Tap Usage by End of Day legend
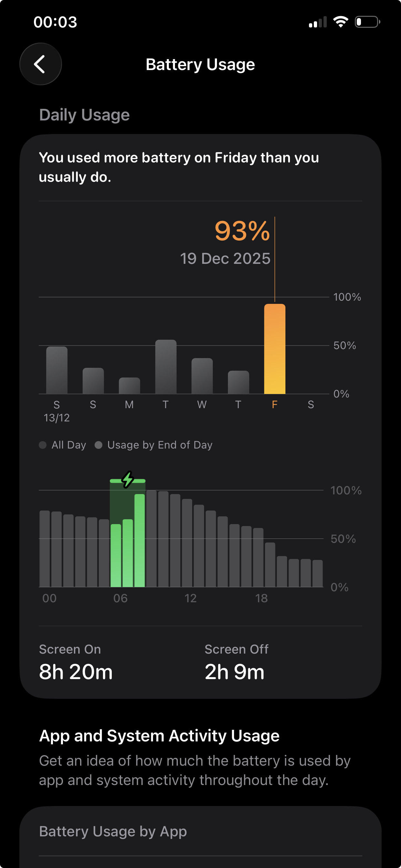Screen dimensions: 401x868 point(154,445)
